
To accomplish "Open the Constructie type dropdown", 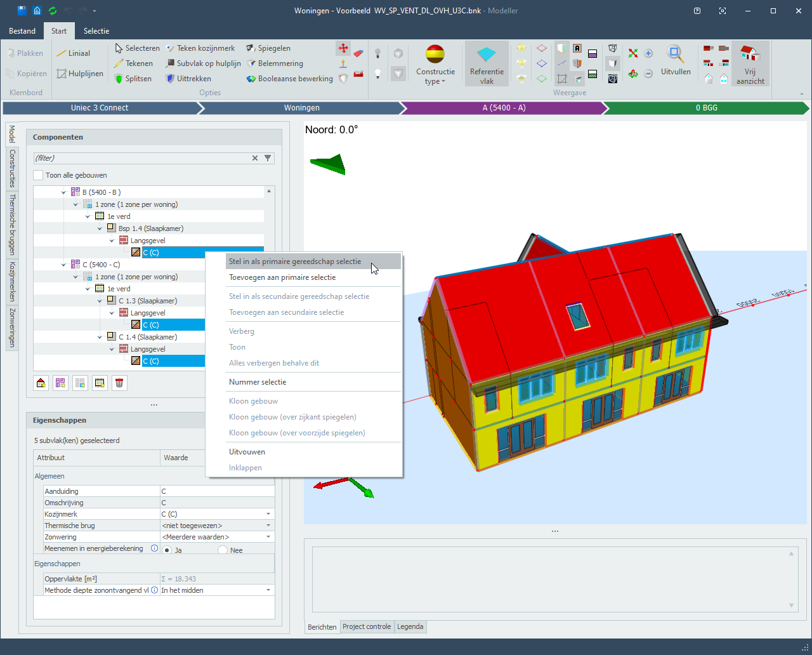I will (435, 63).
